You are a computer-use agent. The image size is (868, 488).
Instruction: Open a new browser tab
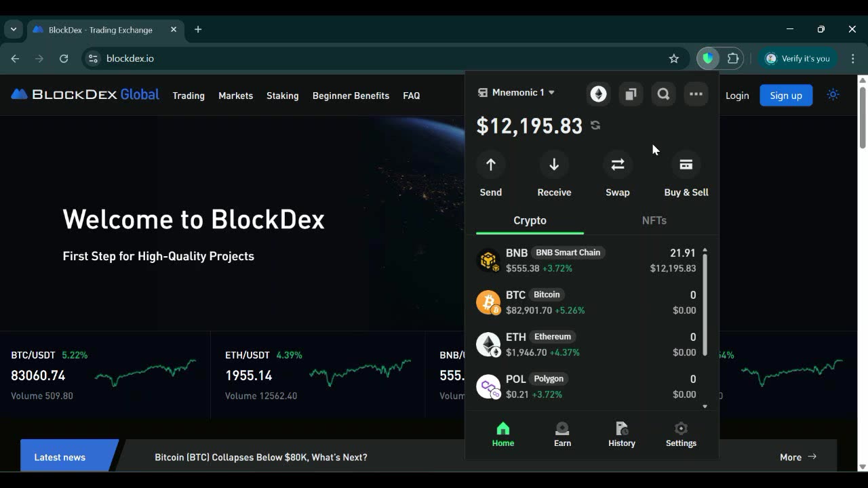198,29
